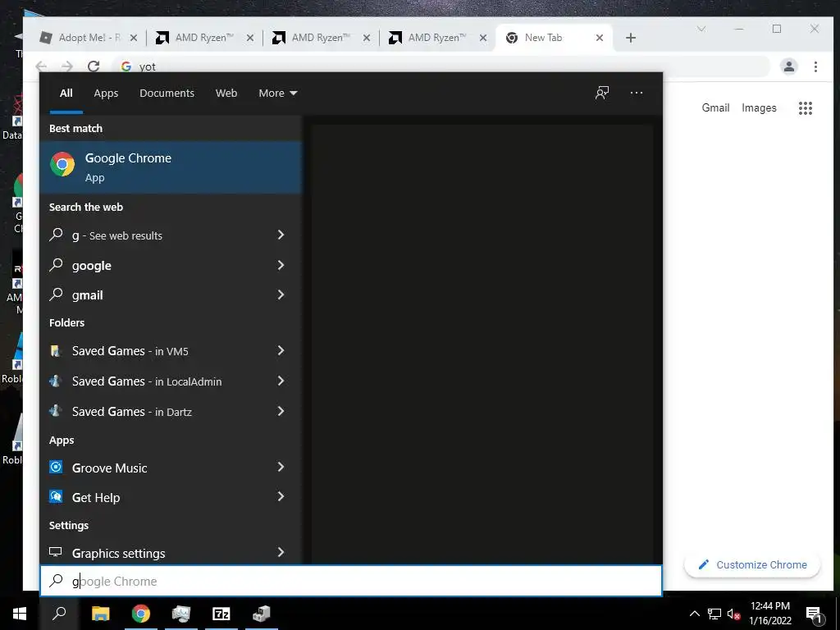The height and width of the screenshot is (630, 840).
Task: Expand arrow for Get Help
Action: click(281, 496)
